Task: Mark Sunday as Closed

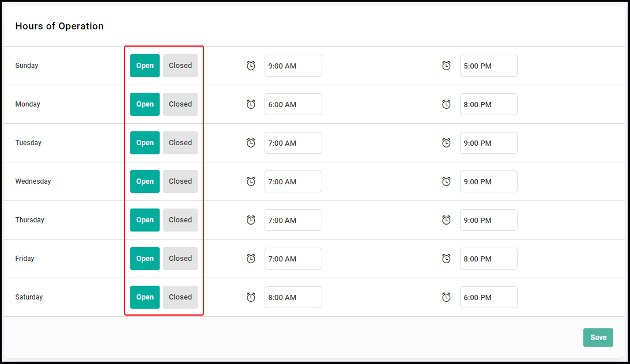Action: pyautogui.click(x=180, y=66)
